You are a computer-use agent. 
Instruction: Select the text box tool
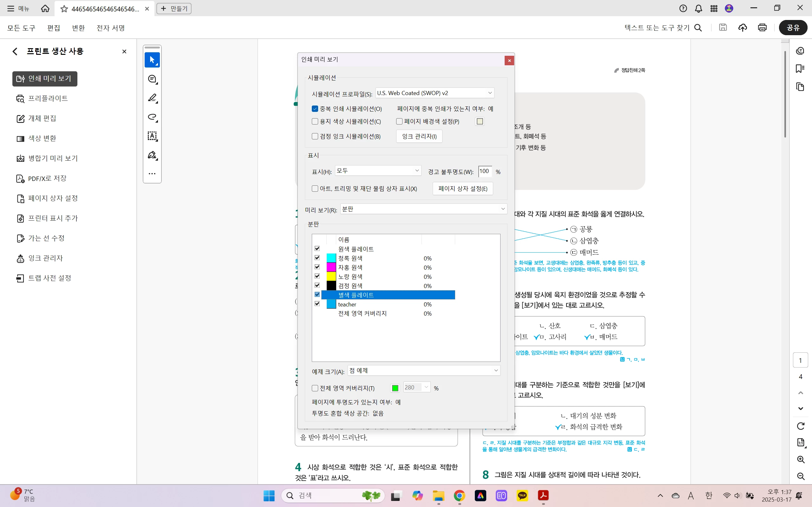(x=152, y=136)
